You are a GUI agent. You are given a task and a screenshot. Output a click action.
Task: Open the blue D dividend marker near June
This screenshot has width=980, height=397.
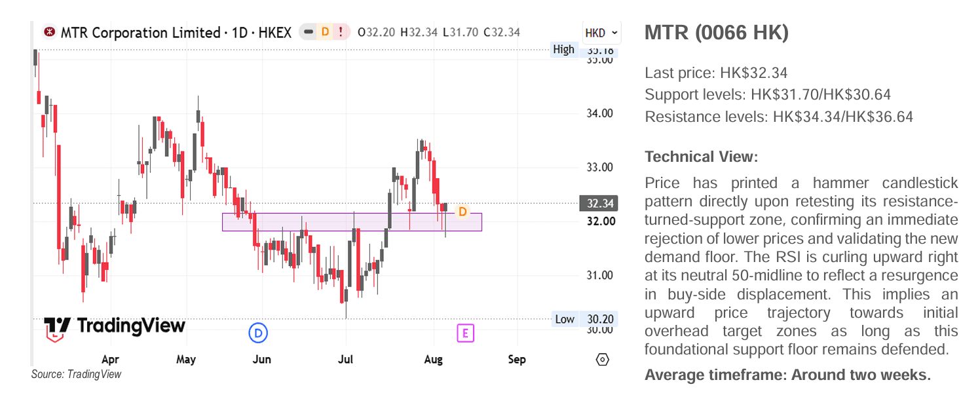pos(258,333)
